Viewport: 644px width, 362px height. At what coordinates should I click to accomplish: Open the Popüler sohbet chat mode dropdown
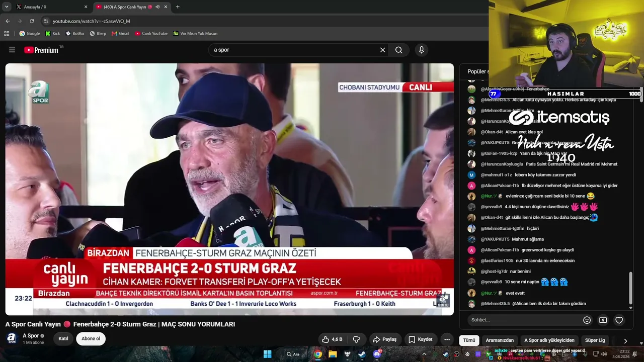(477, 71)
